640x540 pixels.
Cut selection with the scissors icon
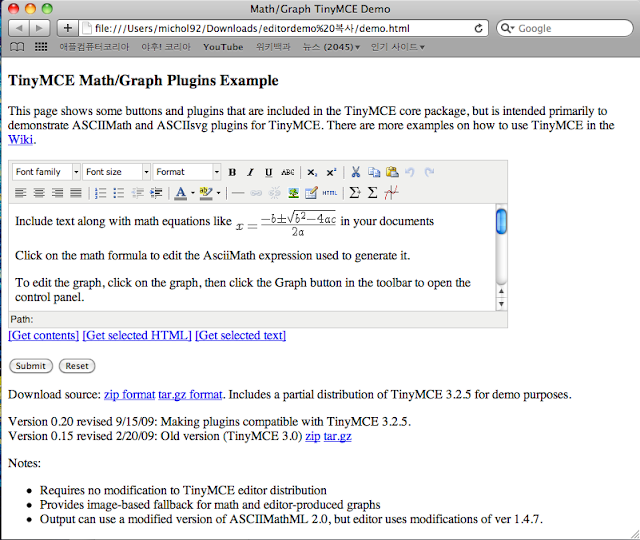[356, 172]
